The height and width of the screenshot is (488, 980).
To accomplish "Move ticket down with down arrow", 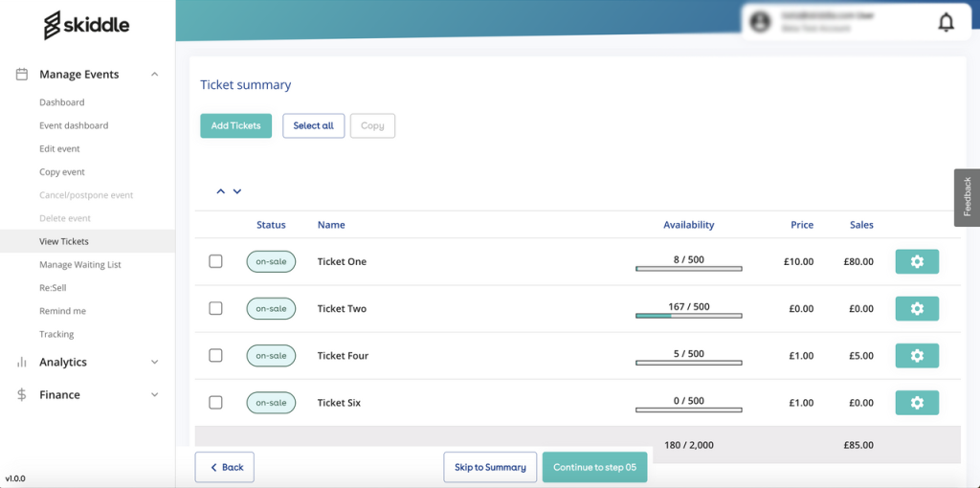I will (x=237, y=191).
